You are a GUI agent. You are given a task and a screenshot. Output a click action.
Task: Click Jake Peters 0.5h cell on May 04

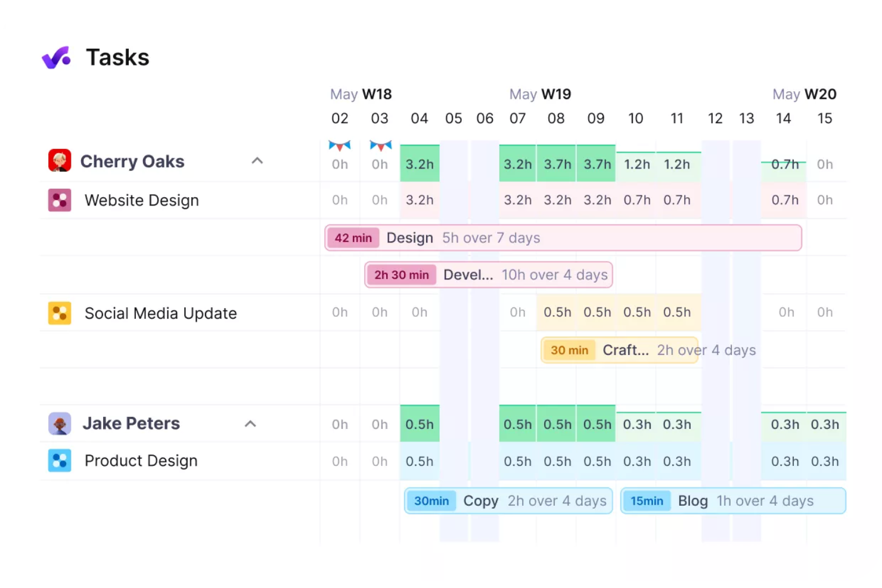coord(420,424)
